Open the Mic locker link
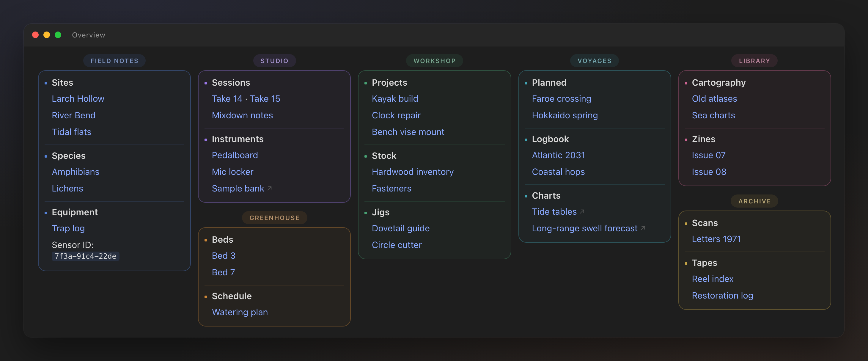This screenshot has height=361, width=868. [x=232, y=172]
